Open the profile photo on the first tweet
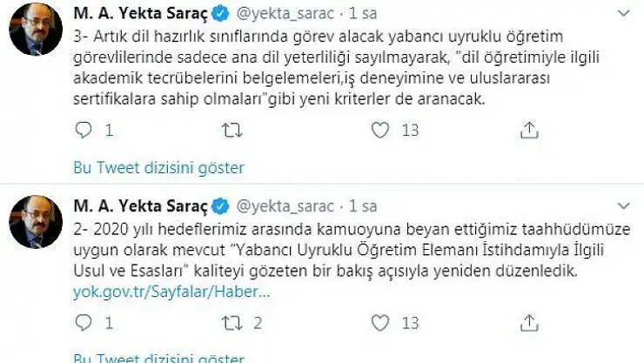This screenshot has width=644, height=363. click(x=34, y=30)
